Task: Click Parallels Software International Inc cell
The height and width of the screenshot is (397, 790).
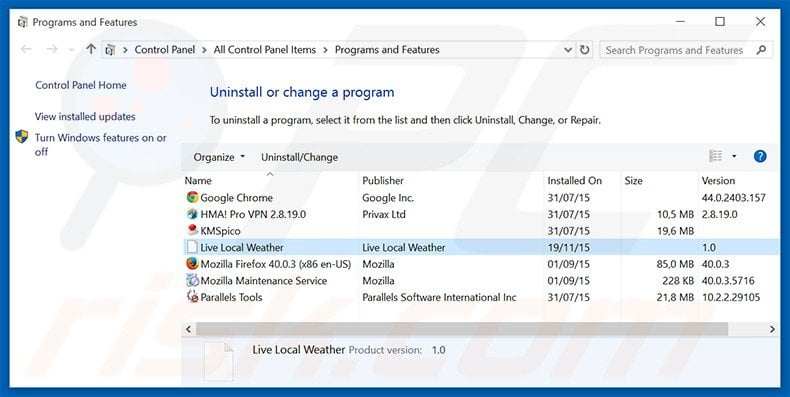Action: pyautogui.click(x=439, y=297)
